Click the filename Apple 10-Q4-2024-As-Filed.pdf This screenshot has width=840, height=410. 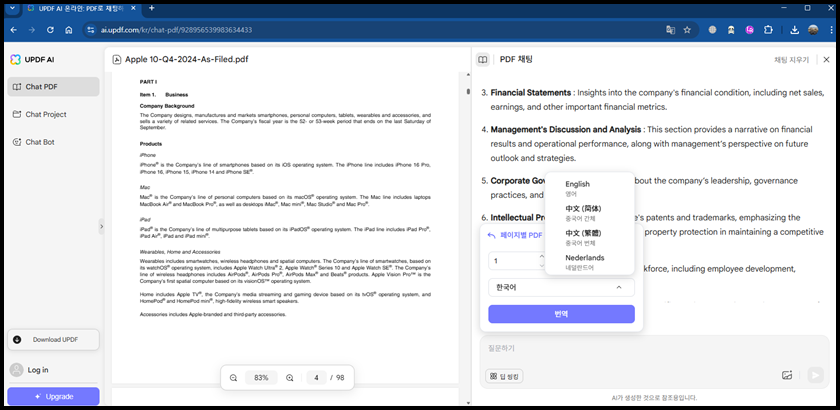click(x=186, y=59)
